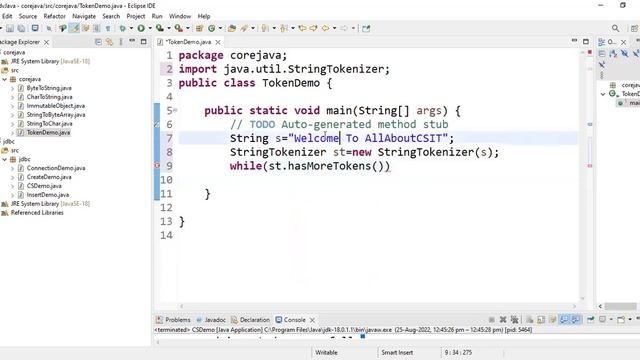640x360 pixels.
Task: Switch to the Javadoc tab
Action: [x=211, y=320]
